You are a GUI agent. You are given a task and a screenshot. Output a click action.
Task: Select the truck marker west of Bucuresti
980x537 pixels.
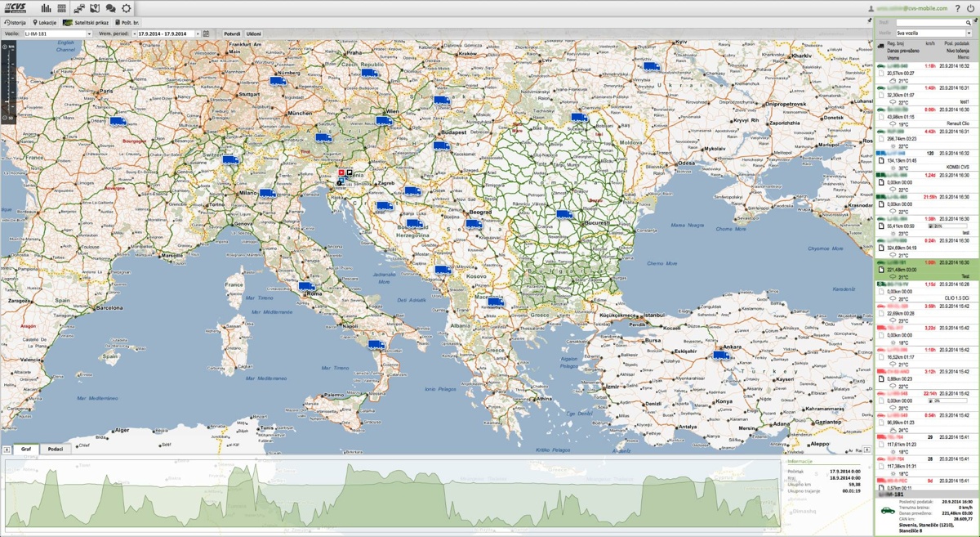(564, 214)
